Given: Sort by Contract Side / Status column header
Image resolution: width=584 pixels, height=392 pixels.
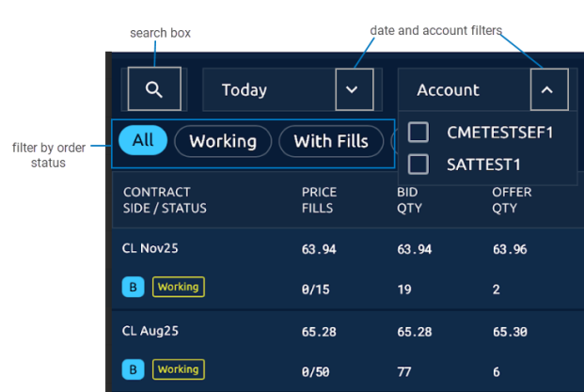Looking at the screenshot, I should (165, 199).
